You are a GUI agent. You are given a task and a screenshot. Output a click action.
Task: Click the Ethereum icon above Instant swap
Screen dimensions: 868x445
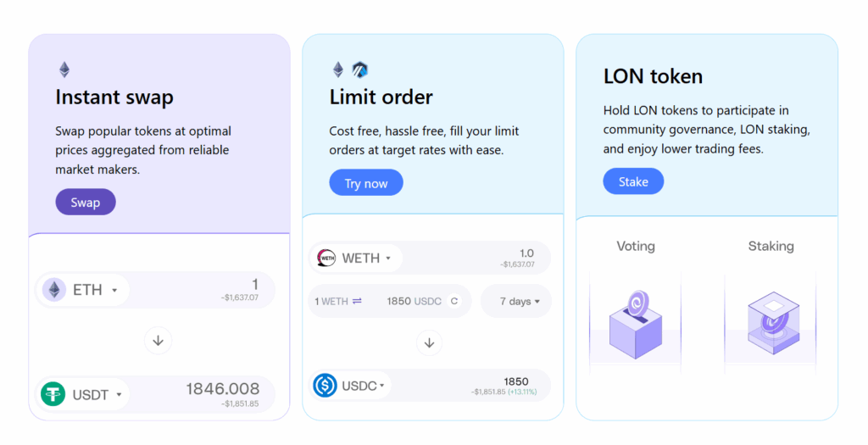point(64,70)
